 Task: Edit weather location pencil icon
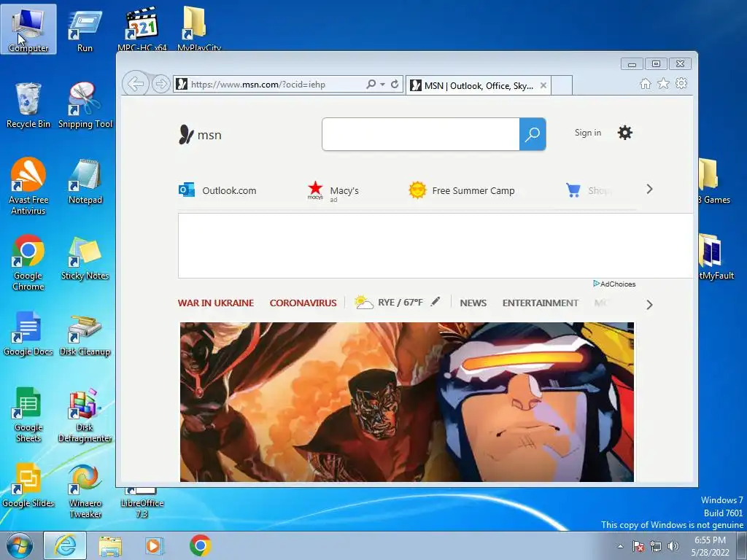(x=435, y=301)
